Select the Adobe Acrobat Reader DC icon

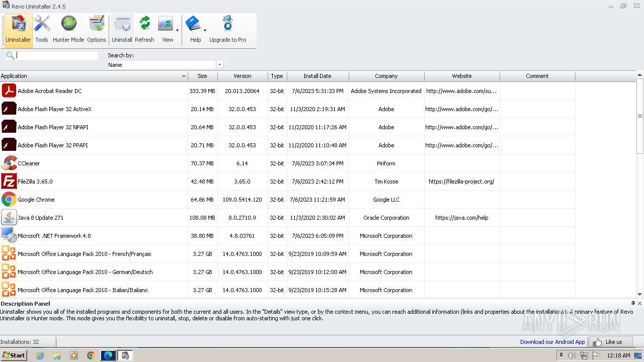click(x=9, y=91)
